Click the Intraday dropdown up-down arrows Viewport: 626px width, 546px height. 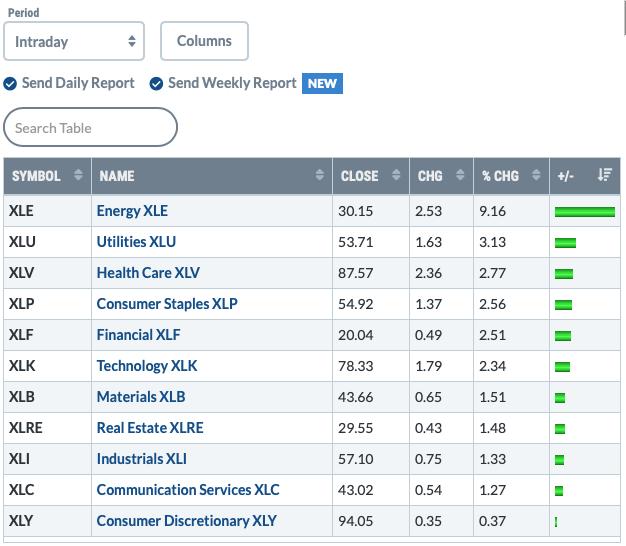click(132, 41)
